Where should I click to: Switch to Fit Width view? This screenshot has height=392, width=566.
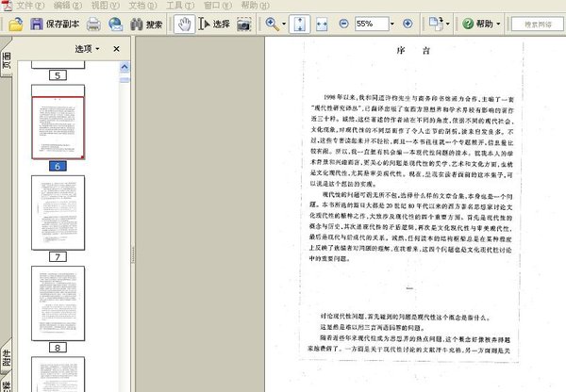(322, 24)
